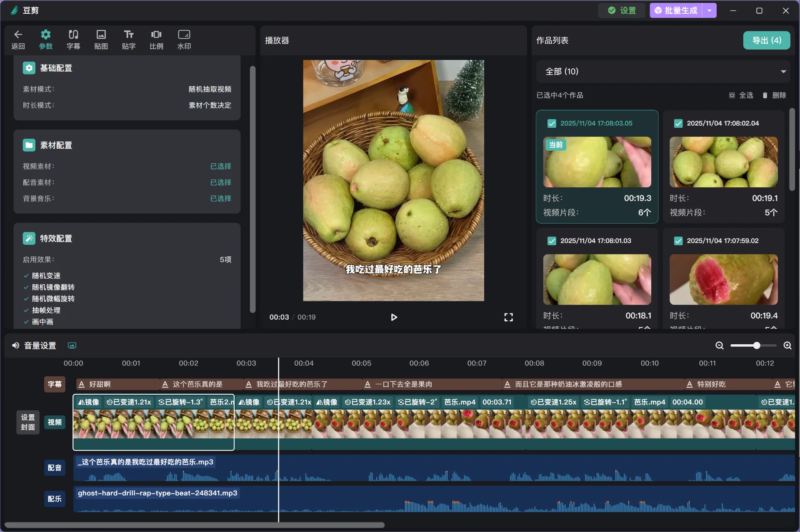Zoom out the timeline with magnifier icon
This screenshot has width=800, height=532.
(720, 346)
